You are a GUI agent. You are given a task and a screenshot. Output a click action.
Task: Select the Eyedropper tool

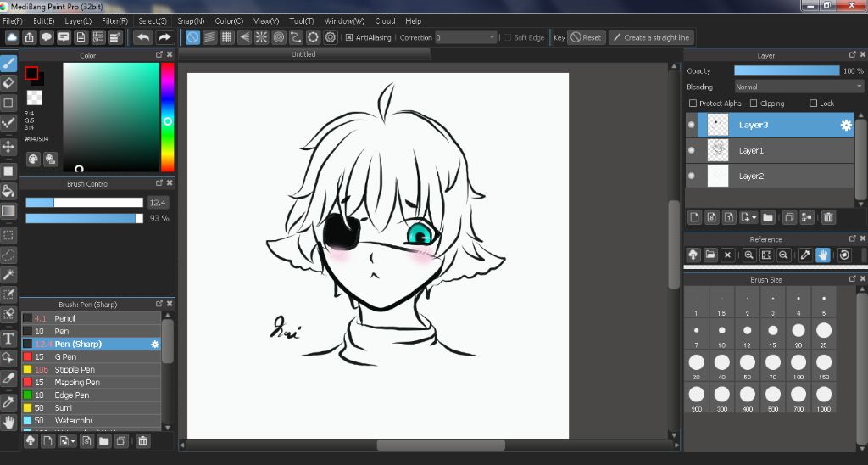[x=8, y=402]
